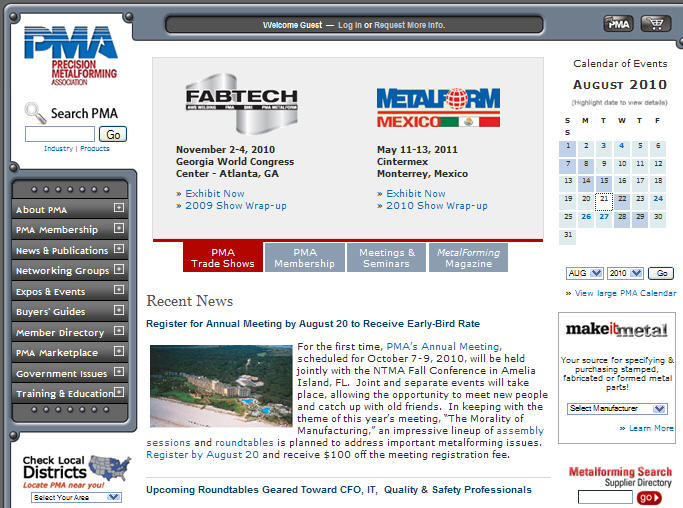
Task: Open Upcoming Roundtables headline
Action: [x=338, y=490]
